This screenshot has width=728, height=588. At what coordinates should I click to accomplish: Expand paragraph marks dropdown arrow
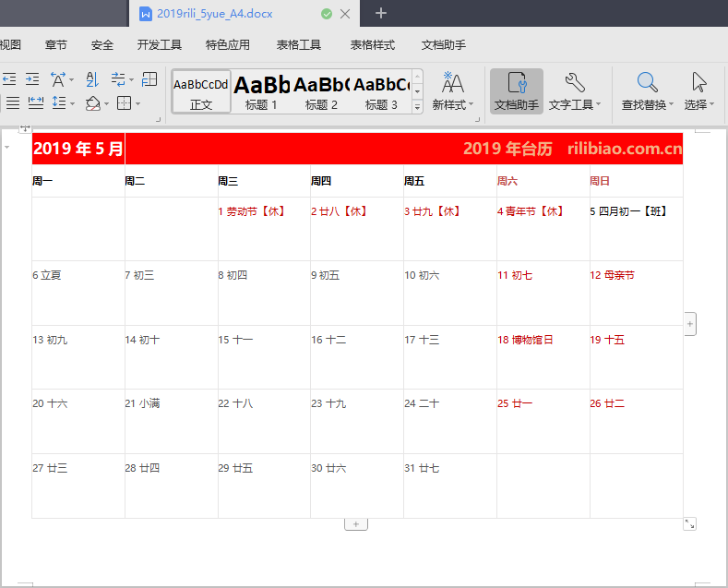pyautogui.click(x=131, y=80)
